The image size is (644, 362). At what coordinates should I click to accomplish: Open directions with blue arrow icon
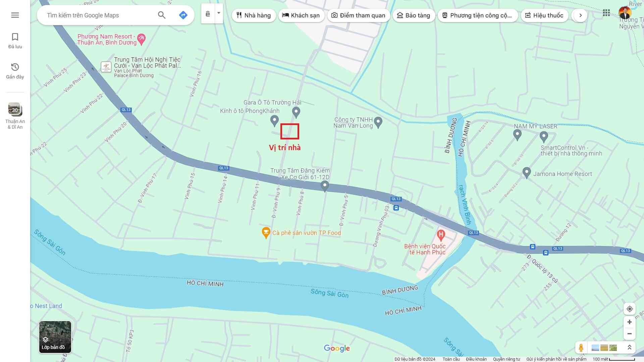tap(183, 15)
